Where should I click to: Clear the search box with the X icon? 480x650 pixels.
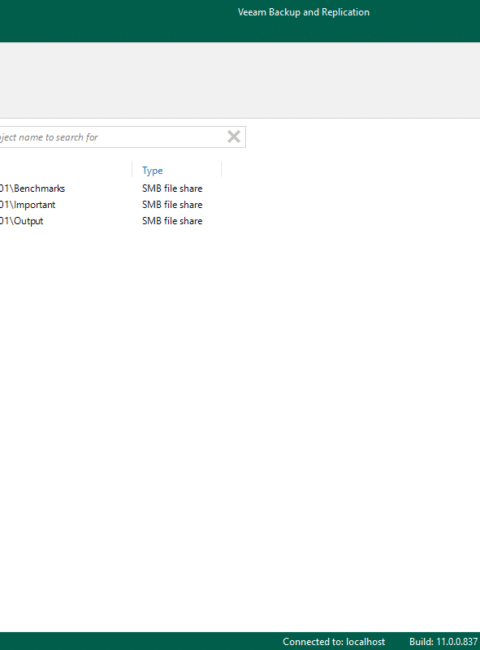(234, 137)
